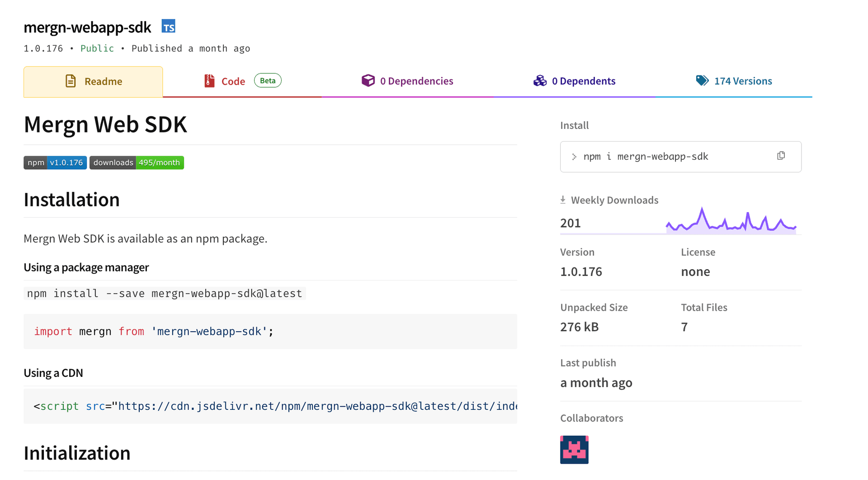Copy the npm install command

781,155
